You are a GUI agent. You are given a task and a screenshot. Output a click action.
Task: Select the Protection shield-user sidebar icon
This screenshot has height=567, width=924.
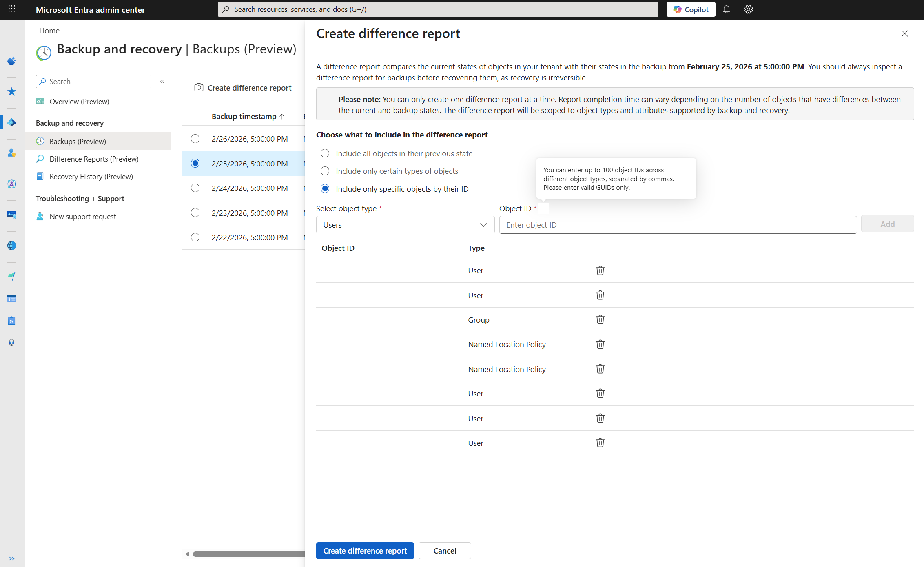(x=11, y=153)
